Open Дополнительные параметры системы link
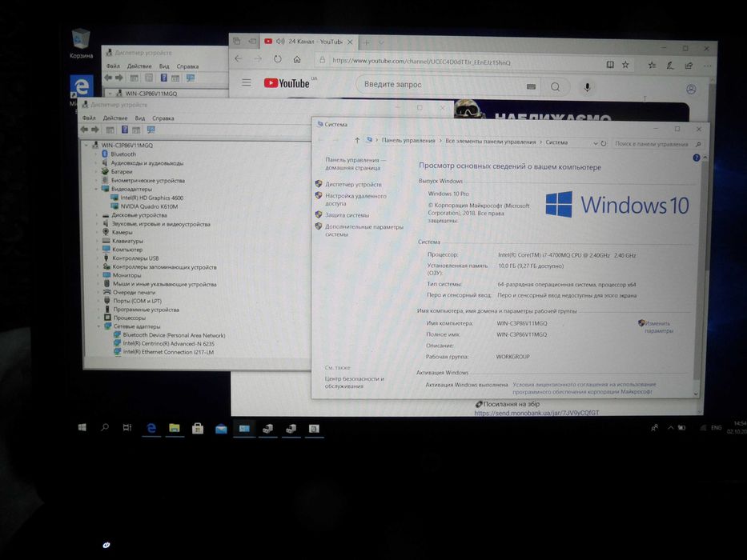 pos(364,230)
